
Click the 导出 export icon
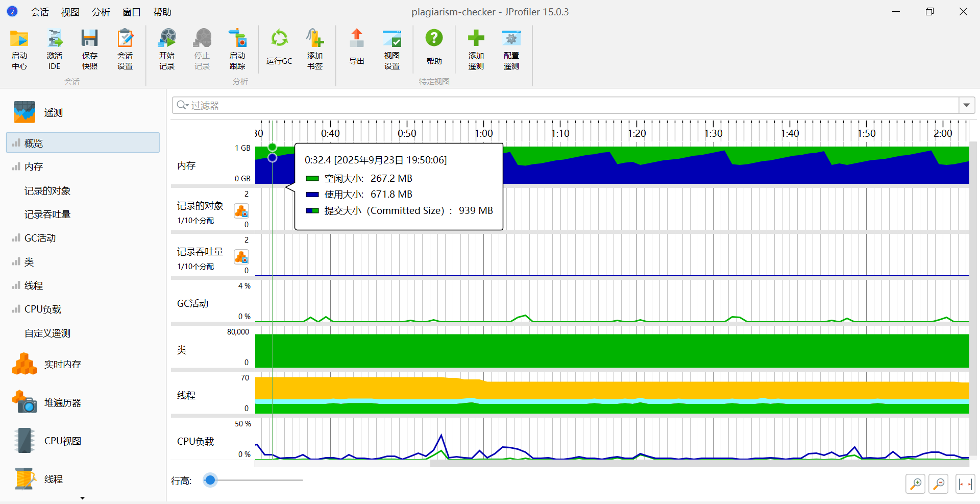[357, 47]
